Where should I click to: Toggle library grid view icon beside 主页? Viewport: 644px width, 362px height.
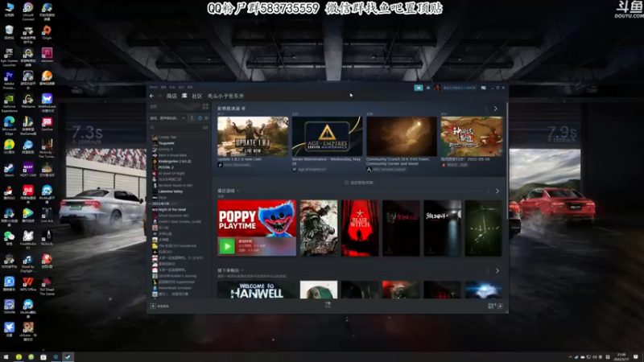(205, 106)
